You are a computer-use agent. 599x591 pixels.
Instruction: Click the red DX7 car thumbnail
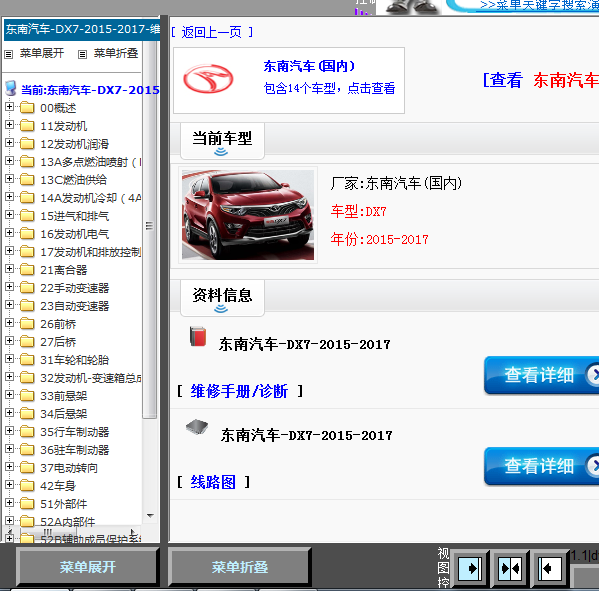(x=248, y=215)
